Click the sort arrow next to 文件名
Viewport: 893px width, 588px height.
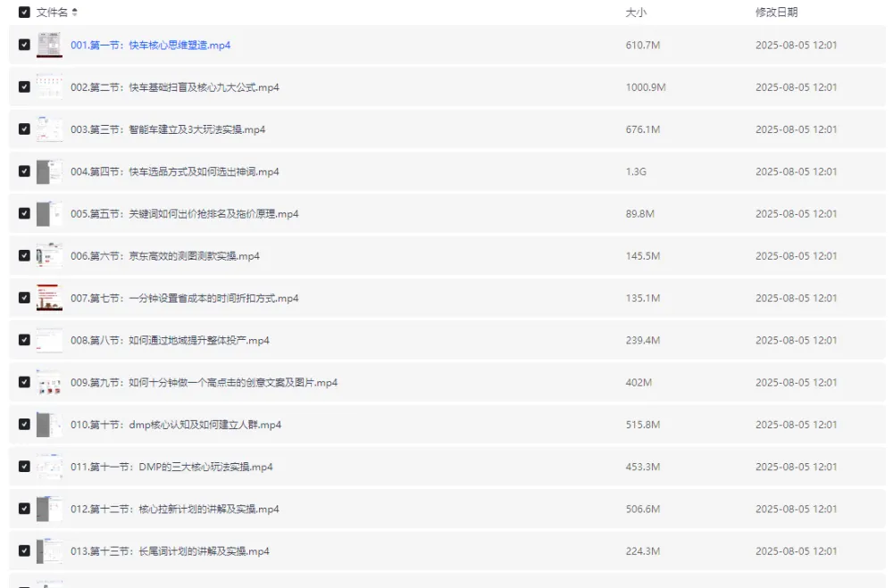74,12
